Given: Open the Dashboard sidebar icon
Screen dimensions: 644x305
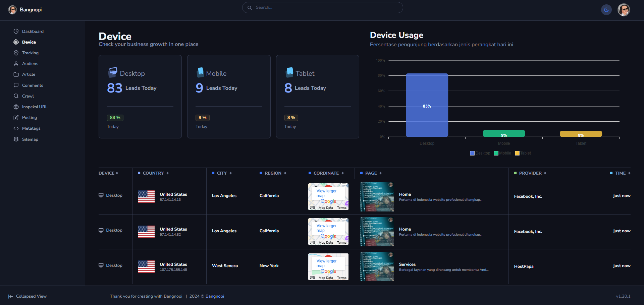Looking at the screenshot, I should pyautogui.click(x=16, y=31).
